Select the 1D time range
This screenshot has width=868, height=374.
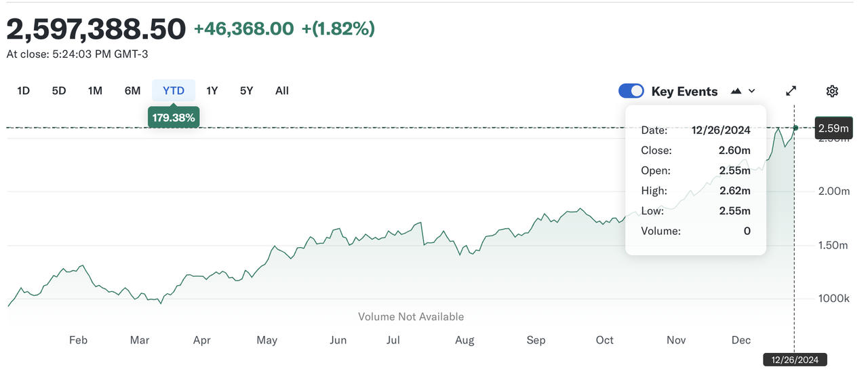23,90
